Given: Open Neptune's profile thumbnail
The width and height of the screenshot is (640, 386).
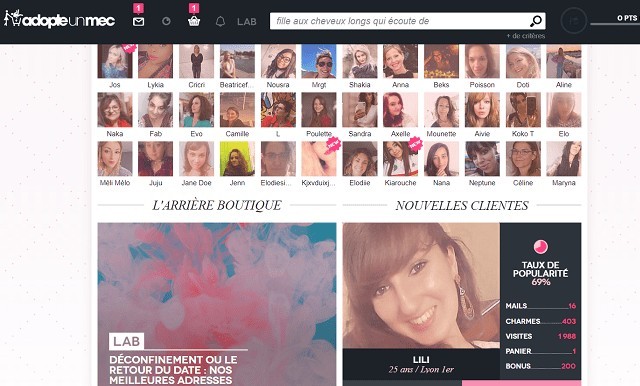Looking at the screenshot, I should point(482,159).
